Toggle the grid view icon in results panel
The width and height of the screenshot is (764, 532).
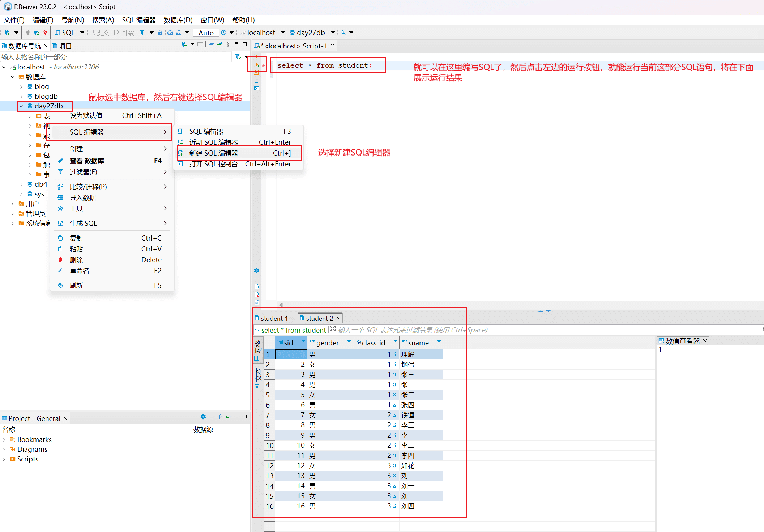coord(257,358)
